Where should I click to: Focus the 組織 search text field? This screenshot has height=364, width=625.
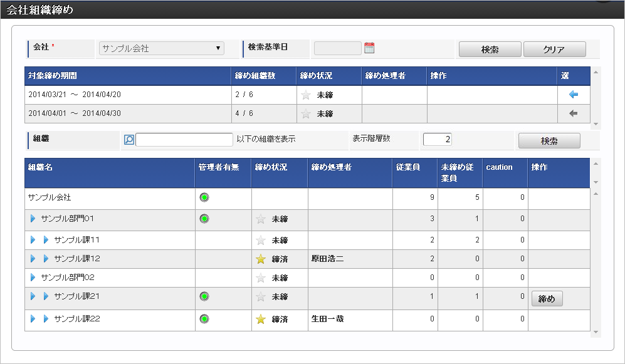(184, 140)
